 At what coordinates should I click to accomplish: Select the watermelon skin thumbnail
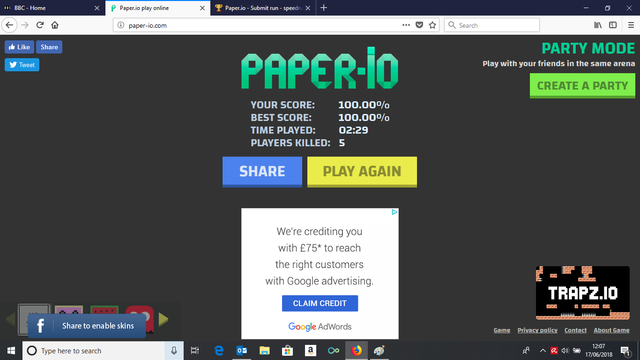click(104, 310)
